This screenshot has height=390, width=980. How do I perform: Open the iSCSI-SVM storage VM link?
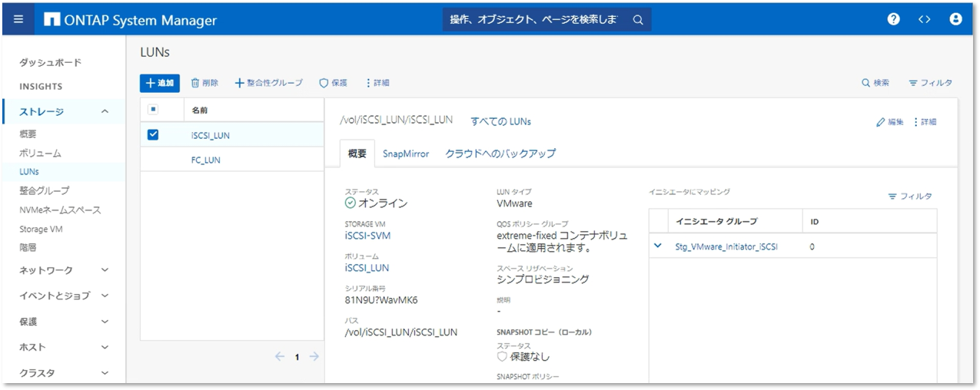tap(367, 236)
